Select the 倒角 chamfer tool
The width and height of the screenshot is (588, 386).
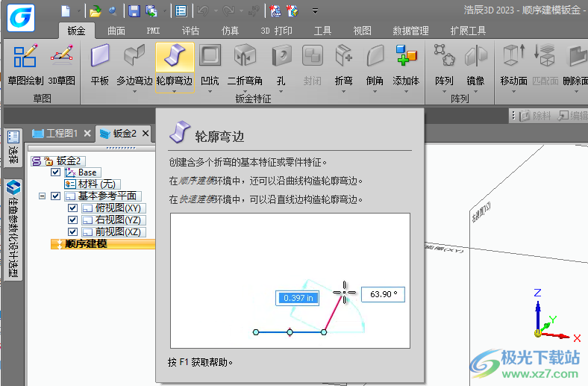tap(375, 64)
